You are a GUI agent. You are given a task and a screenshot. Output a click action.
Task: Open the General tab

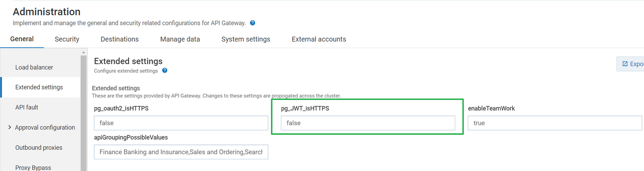[22, 39]
